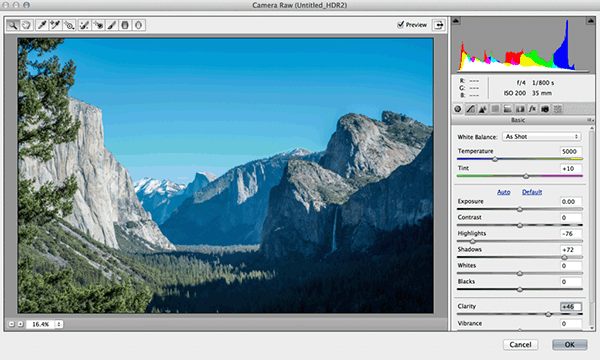Switch to the Presets tab

pos(558,109)
